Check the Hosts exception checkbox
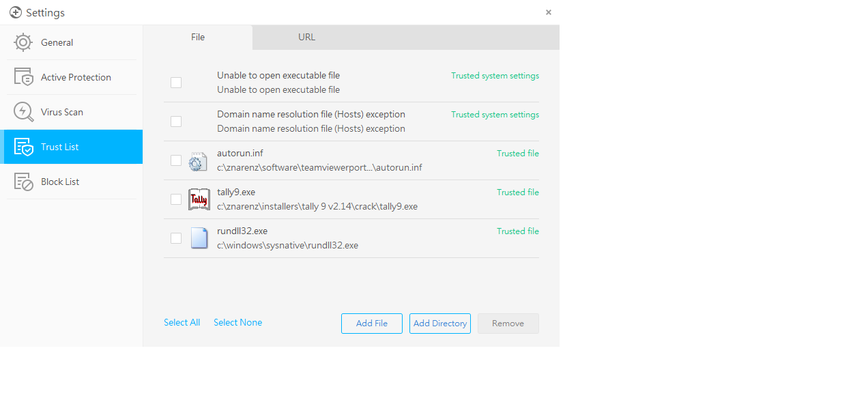 pos(176,121)
